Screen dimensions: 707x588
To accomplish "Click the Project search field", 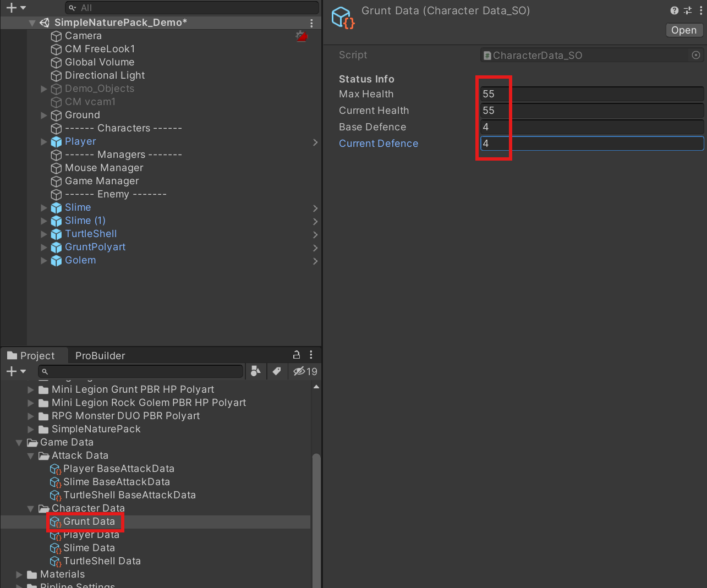I will point(141,371).
